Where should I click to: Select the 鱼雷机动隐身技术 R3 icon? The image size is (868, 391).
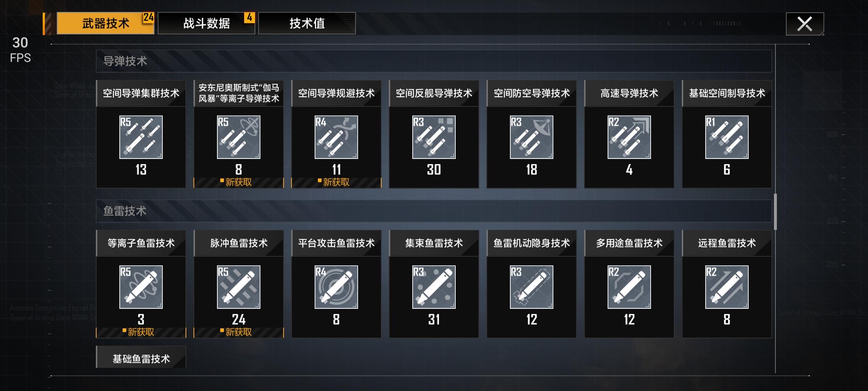click(532, 287)
